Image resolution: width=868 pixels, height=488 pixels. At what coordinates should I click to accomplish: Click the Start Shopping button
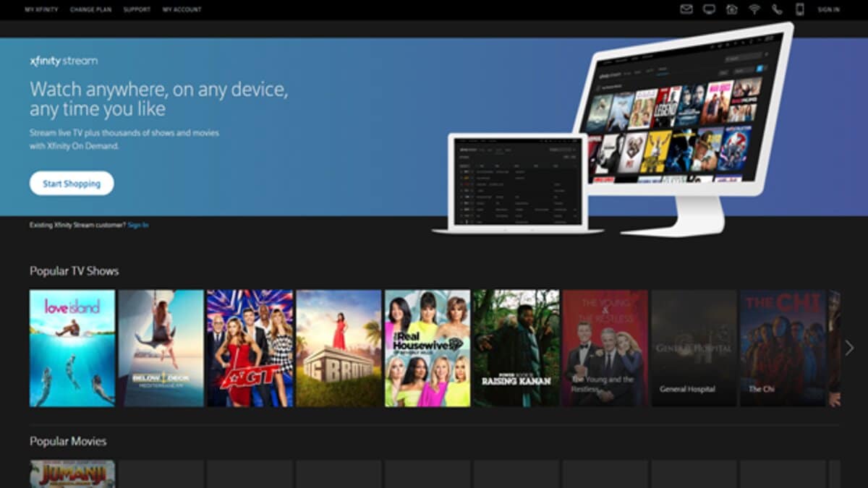point(72,184)
